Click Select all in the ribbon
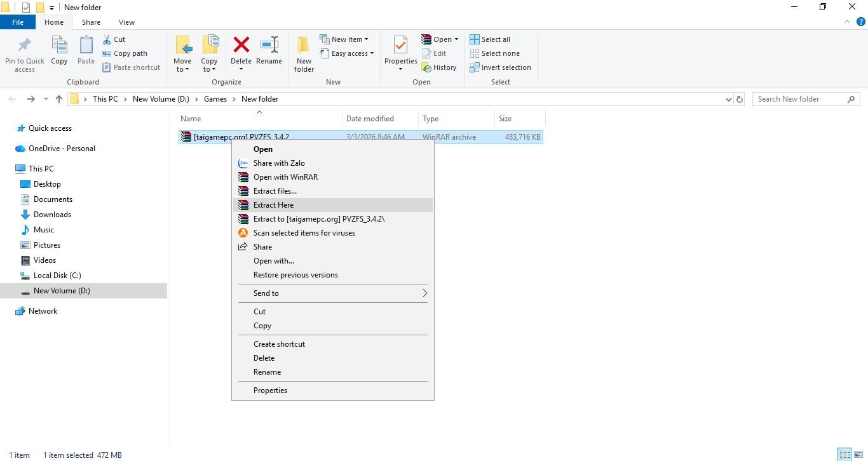This screenshot has width=868, height=461. click(490, 39)
